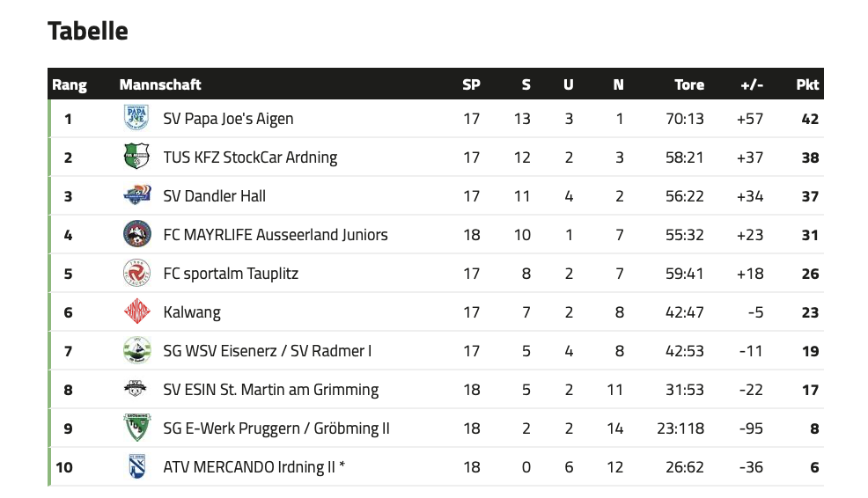Viewport: 868px width, 498px height.
Task: Click the ATV MERCANDO Irdning II blue logo
Action: [136, 466]
